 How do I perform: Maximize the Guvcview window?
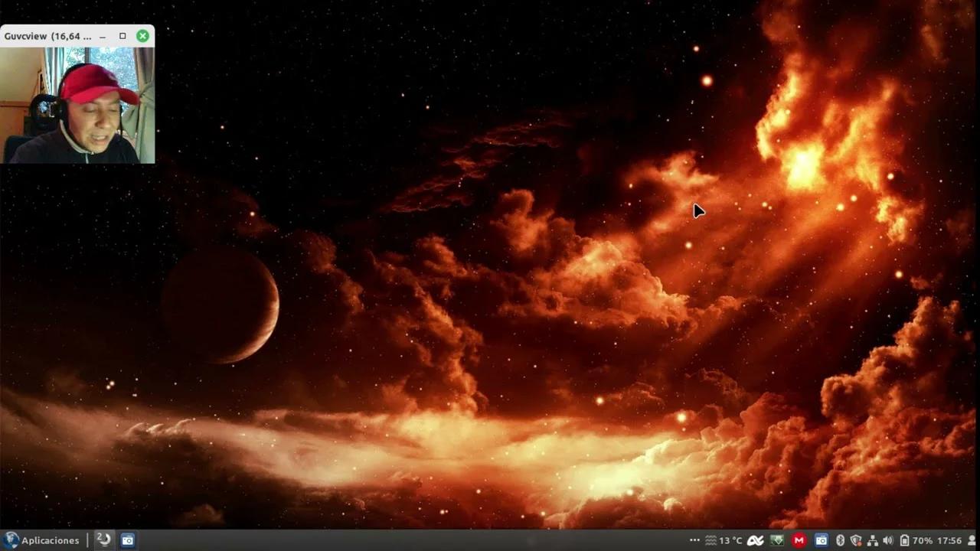pyautogui.click(x=122, y=35)
